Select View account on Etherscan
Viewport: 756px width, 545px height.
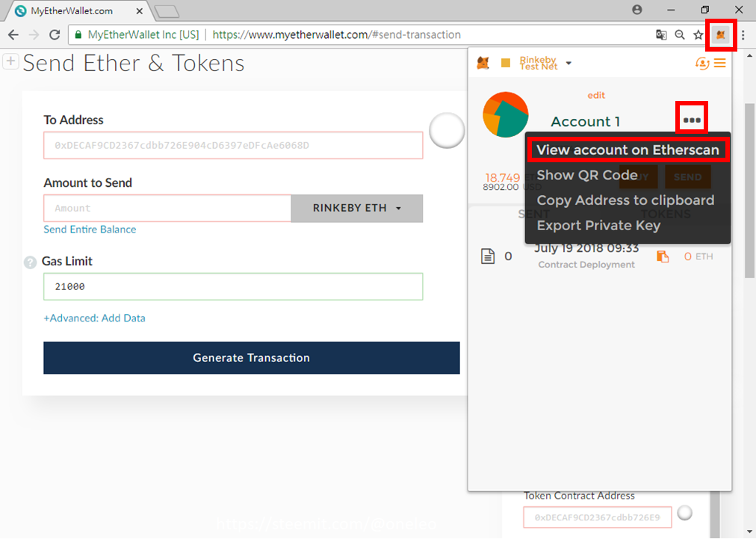click(628, 150)
